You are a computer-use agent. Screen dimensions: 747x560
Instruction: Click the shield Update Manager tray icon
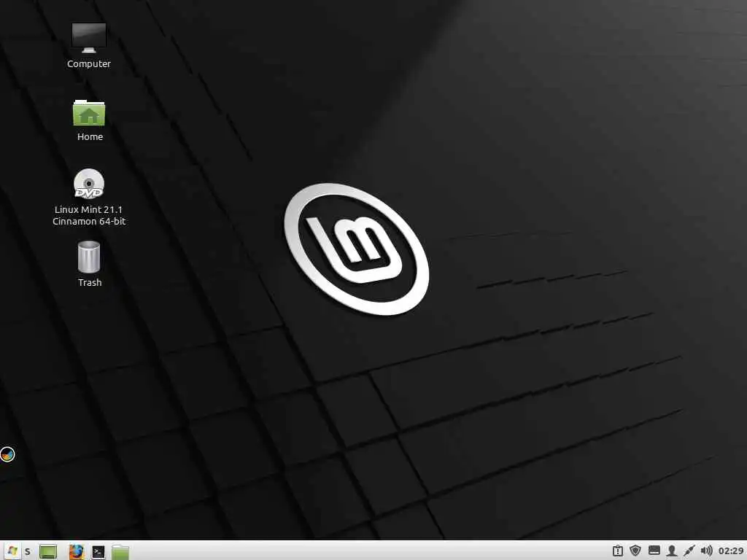coord(635,551)
